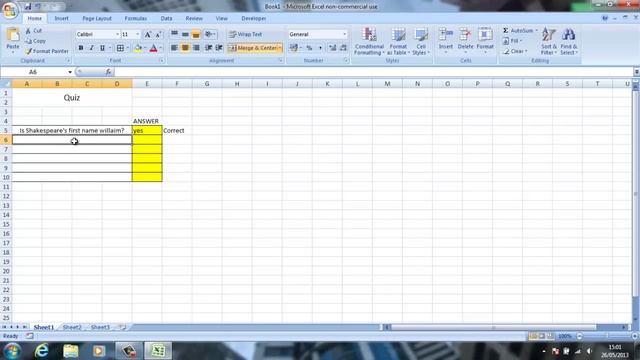Open Find & Select binoculars
The image size is (640, 360).
coord(569,41)
